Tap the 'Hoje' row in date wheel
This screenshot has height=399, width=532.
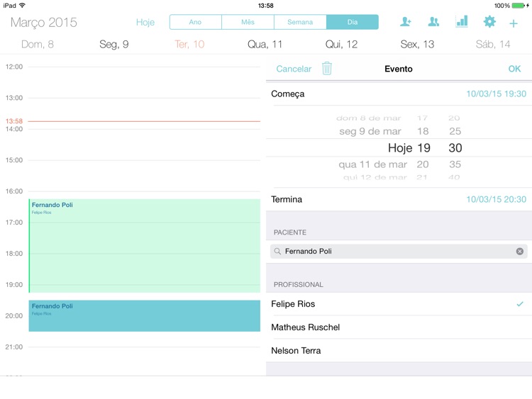399,148
